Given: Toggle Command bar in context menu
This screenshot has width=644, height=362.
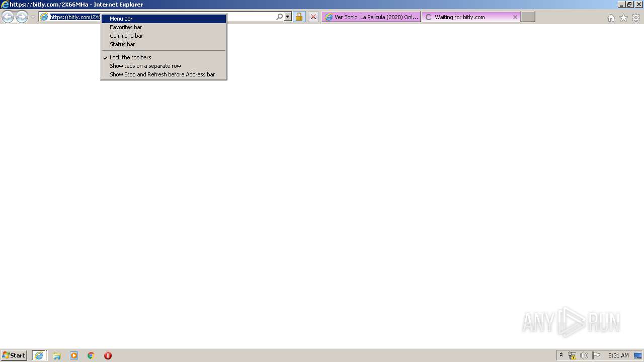Looking at the screenshot, I should (164, 36).
